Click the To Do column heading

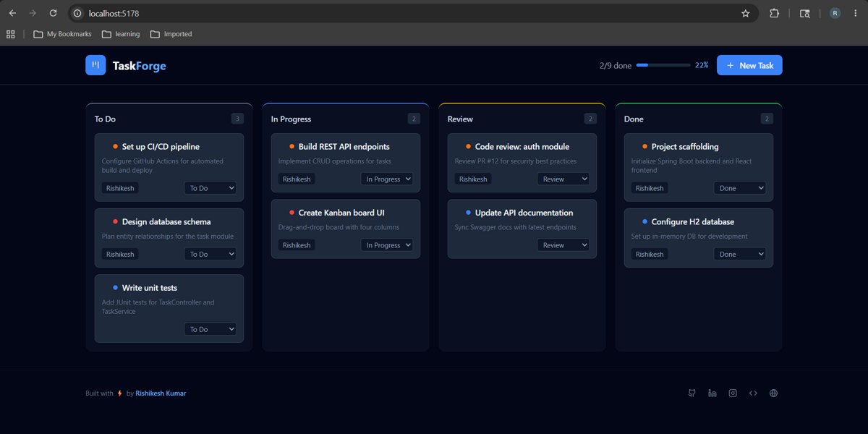[105, 119]
